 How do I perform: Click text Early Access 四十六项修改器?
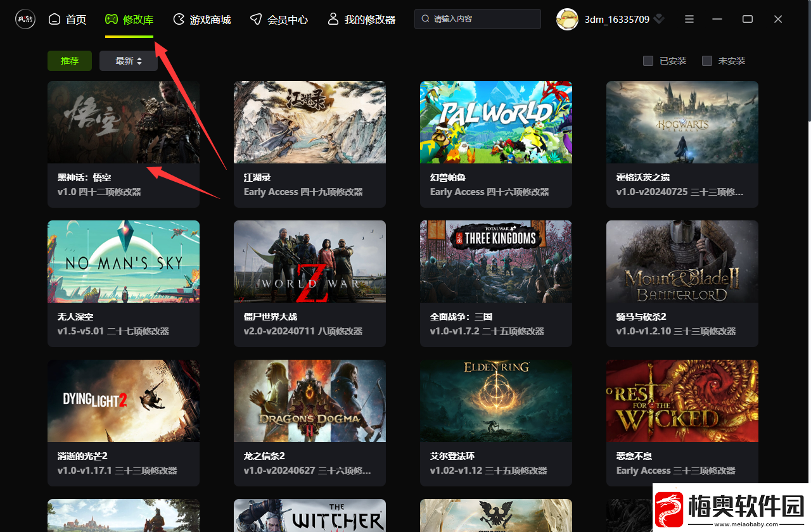[490, 192]
